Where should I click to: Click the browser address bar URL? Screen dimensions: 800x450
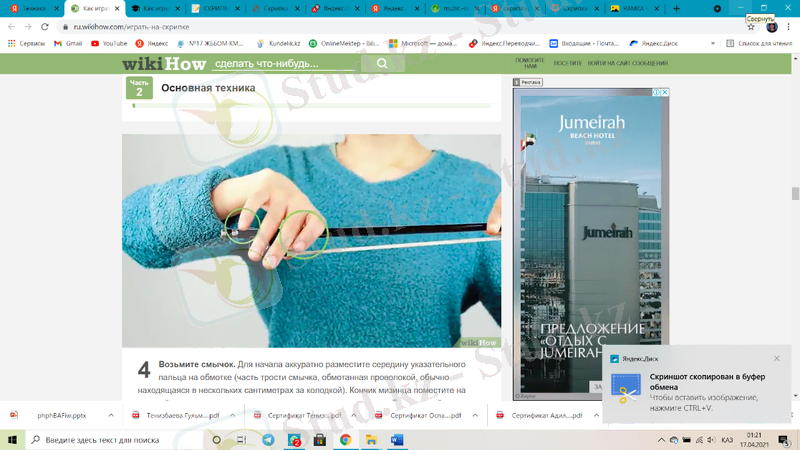click(131, 27)
